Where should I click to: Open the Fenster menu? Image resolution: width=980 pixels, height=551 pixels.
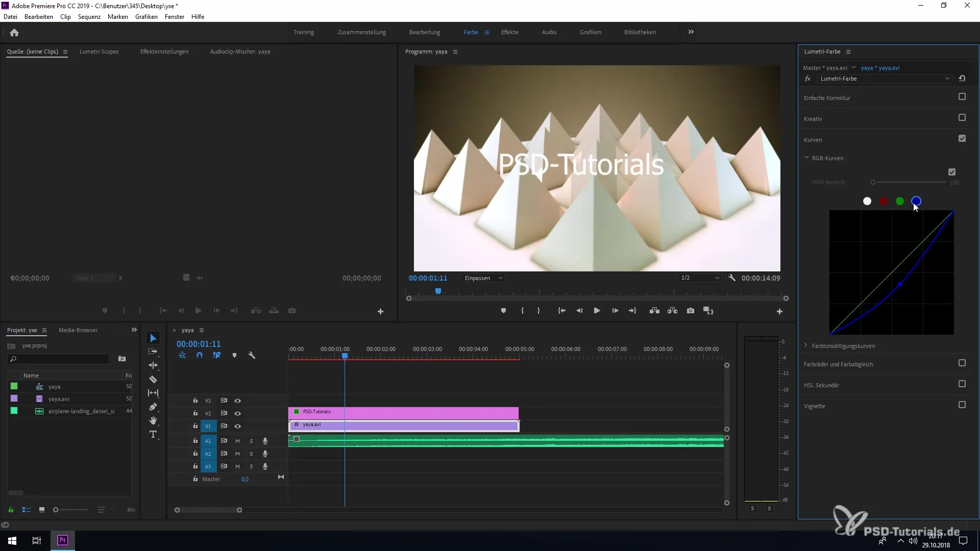pos(175,17)
